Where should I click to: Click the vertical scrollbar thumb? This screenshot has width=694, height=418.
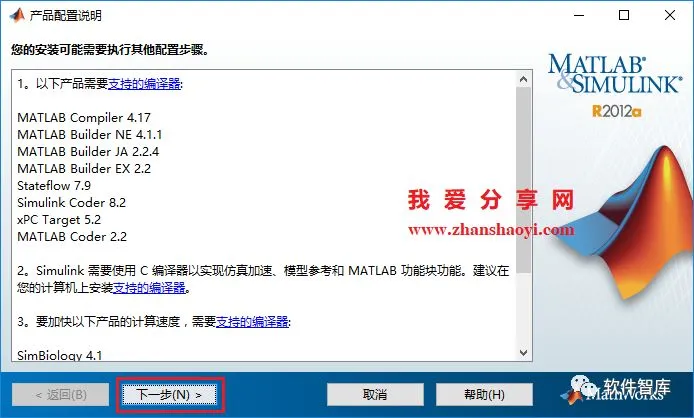pyautogui.click(x=524, y=180)
